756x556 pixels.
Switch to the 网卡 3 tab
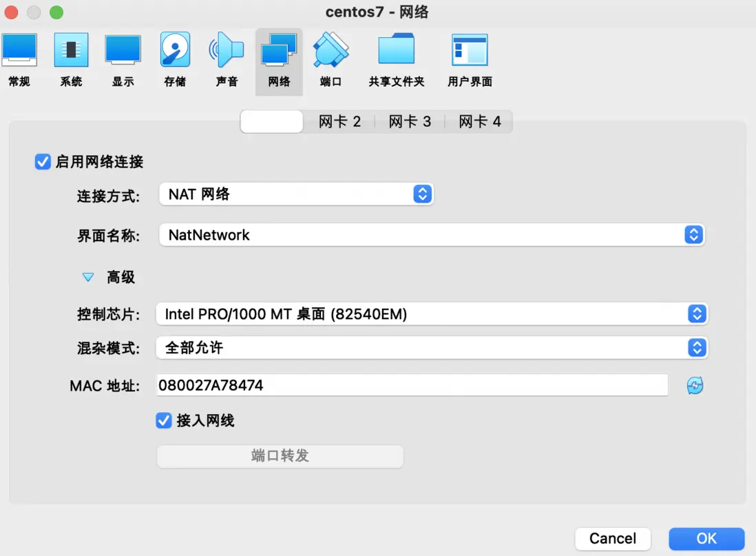coord(410,122)
